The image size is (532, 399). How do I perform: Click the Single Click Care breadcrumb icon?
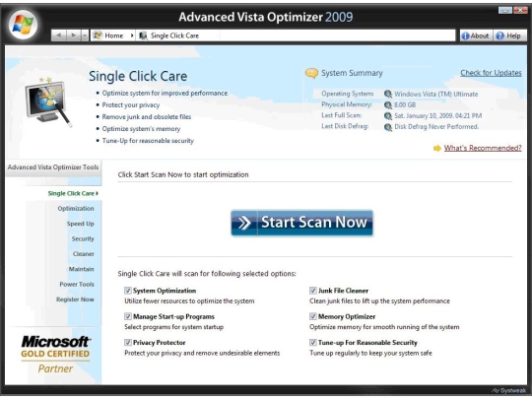pos(143,35)
